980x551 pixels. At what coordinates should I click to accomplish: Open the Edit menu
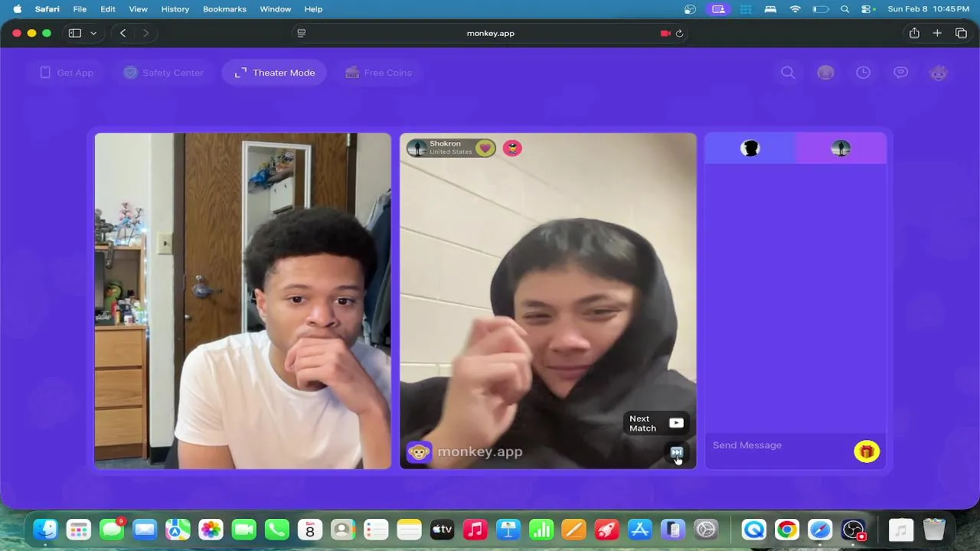coord(108,9)
